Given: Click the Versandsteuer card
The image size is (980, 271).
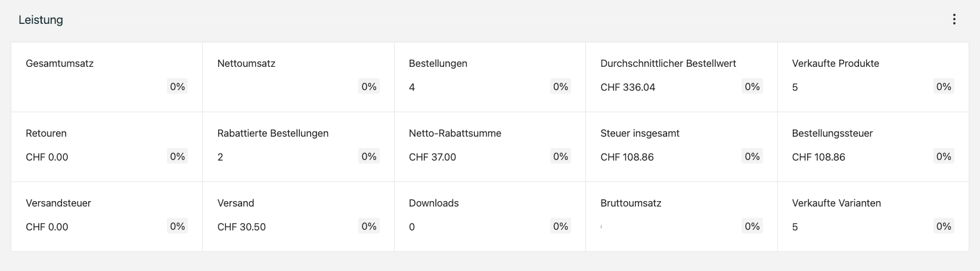Looking at the screenshot, I should point(107,216).
